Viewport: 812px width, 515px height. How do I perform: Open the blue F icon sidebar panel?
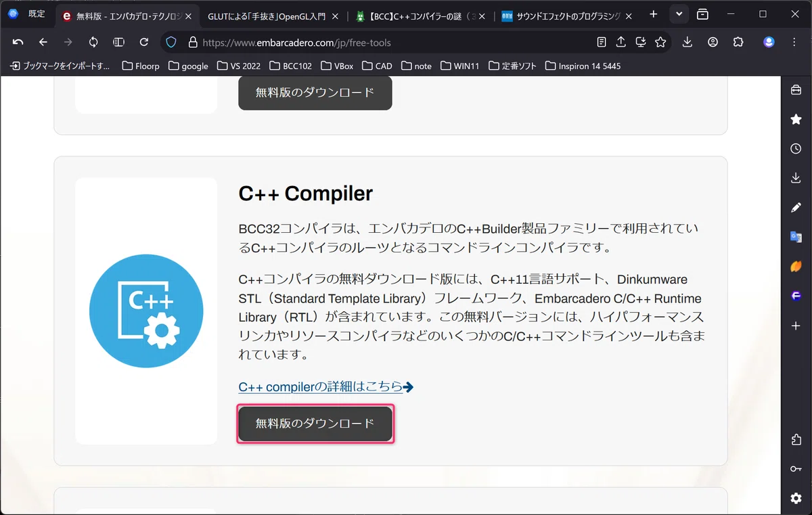796,296
